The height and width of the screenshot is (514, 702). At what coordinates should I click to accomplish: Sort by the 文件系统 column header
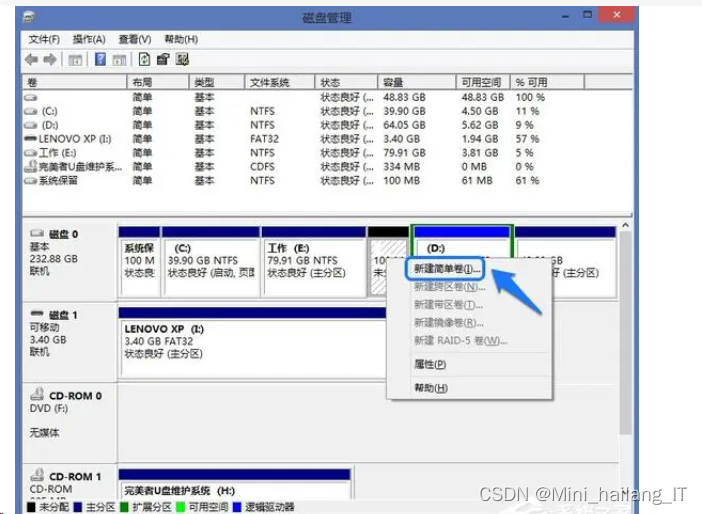coord(280,82)
